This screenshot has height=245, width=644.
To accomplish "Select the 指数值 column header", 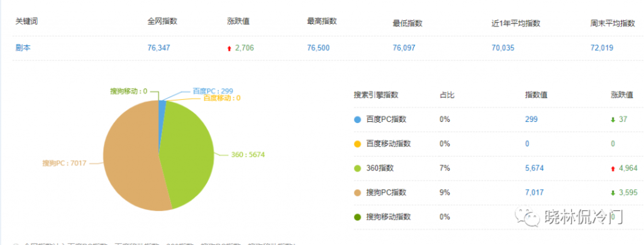I will click(536, 95).
